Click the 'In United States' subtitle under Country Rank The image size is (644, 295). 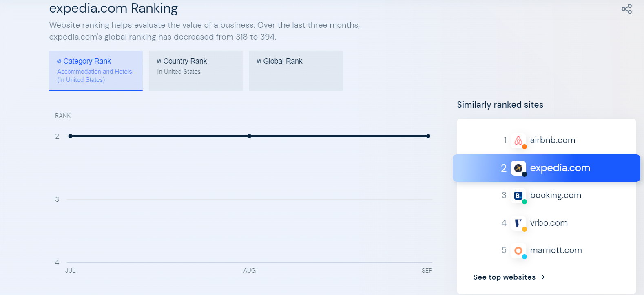[x=179, y=72]
